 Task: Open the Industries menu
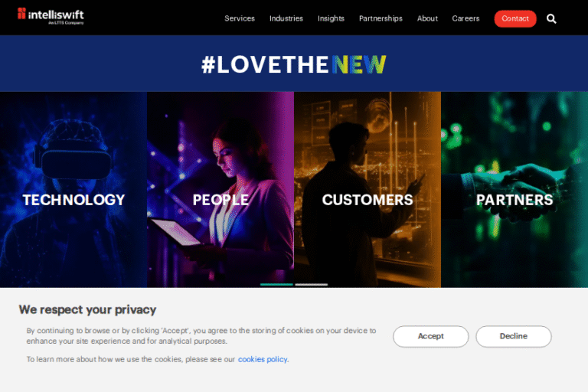point(286,18)
